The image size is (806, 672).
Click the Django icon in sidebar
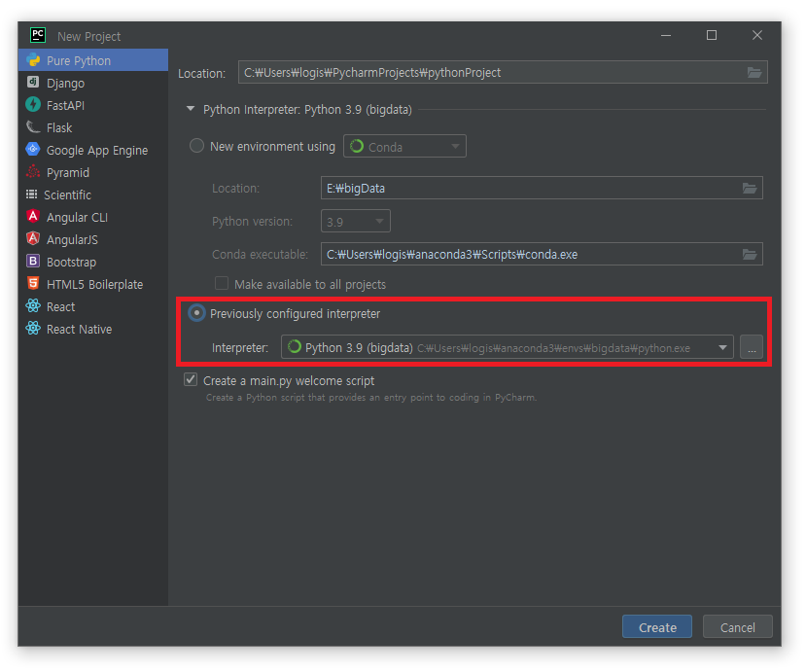(x=33, y=83)
